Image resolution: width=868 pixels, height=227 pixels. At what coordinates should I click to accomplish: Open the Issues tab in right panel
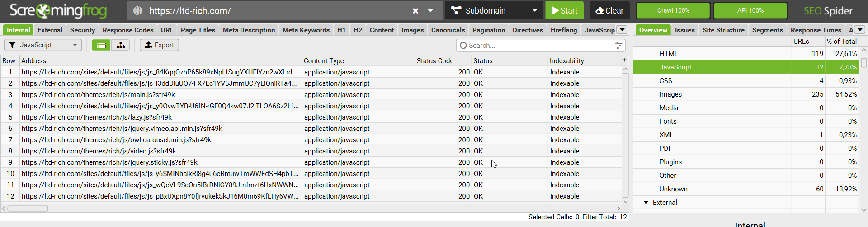(x=684, y=30)
